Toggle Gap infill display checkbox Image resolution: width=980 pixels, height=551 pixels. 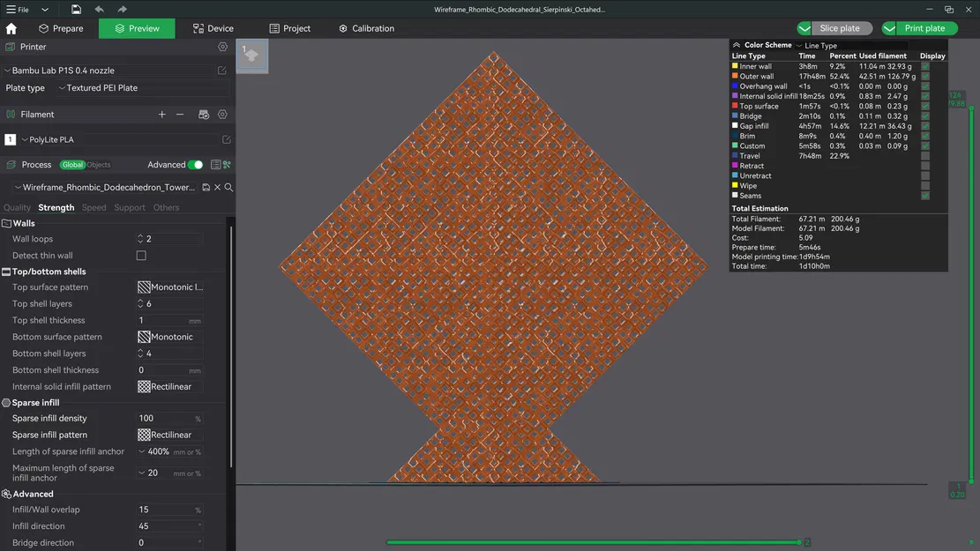(x=925, y=126)
